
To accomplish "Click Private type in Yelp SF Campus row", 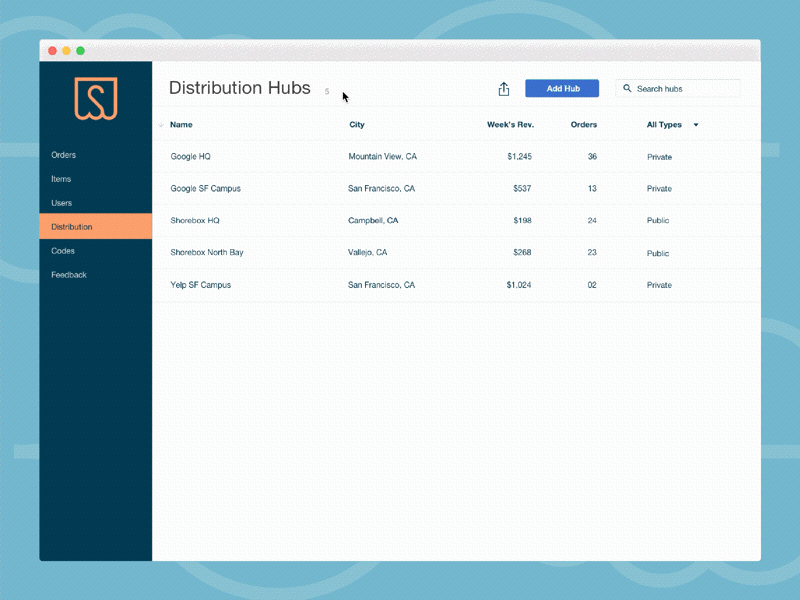I will tap(659, 285).
